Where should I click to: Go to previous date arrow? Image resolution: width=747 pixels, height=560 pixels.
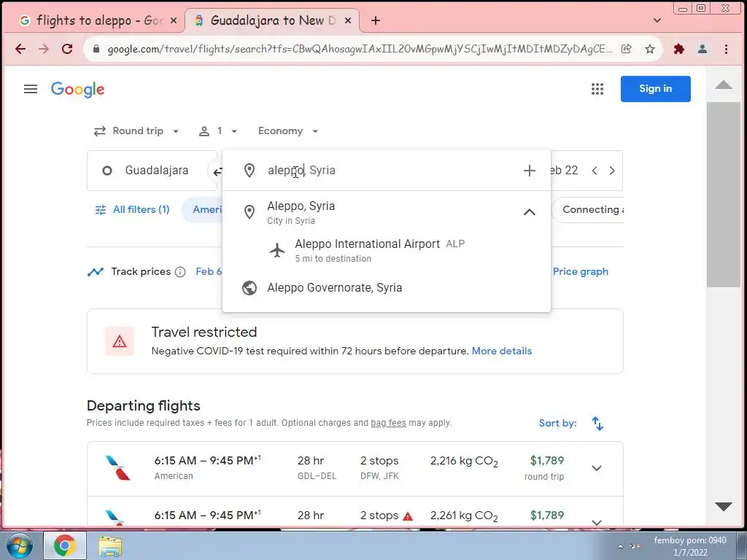point(595,171)
